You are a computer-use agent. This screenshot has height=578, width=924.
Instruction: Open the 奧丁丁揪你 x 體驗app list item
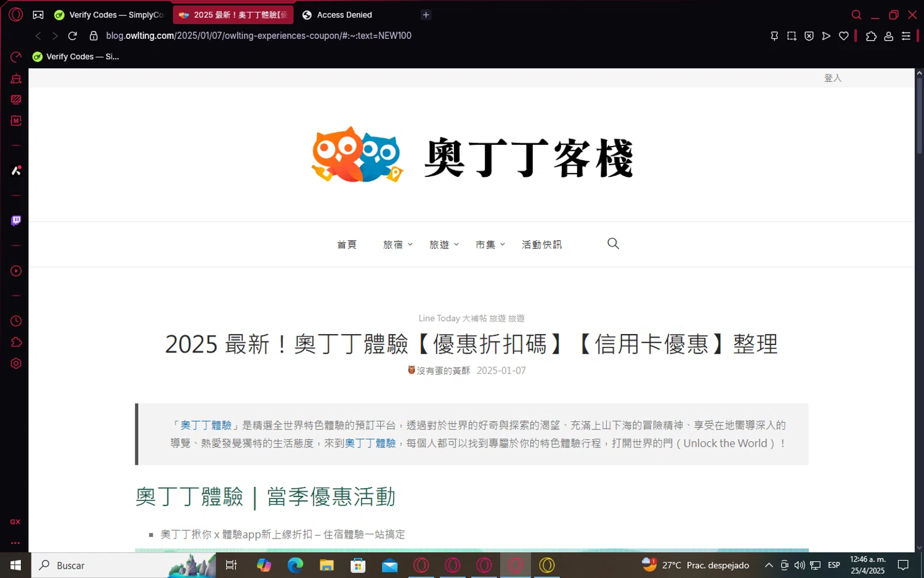pyautogui.click(x=283, y=534)
